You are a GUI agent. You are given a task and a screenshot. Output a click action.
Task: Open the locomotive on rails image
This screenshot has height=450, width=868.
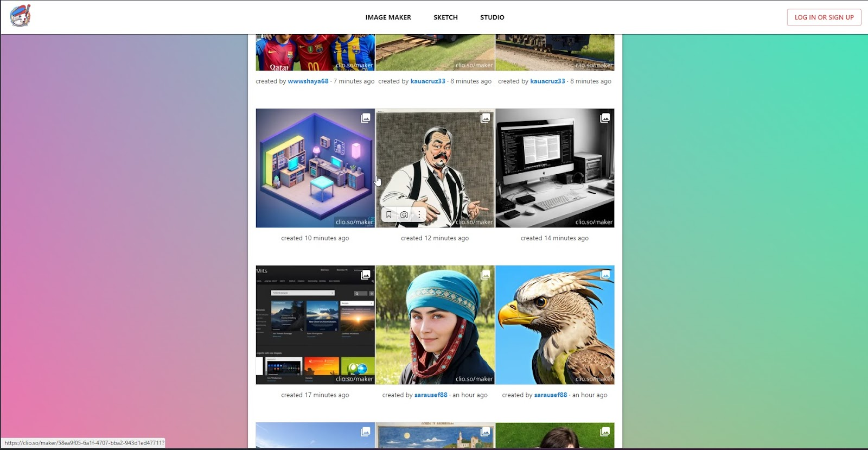tap(555, 53)
